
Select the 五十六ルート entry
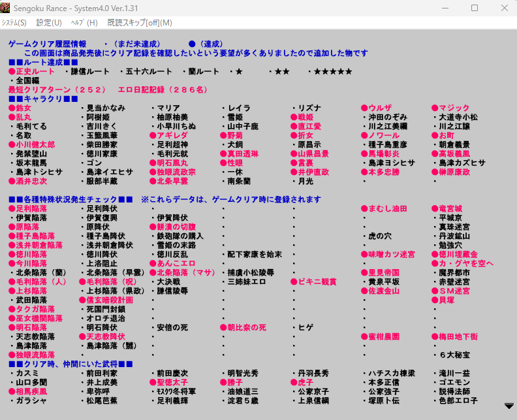click(146, 72)
